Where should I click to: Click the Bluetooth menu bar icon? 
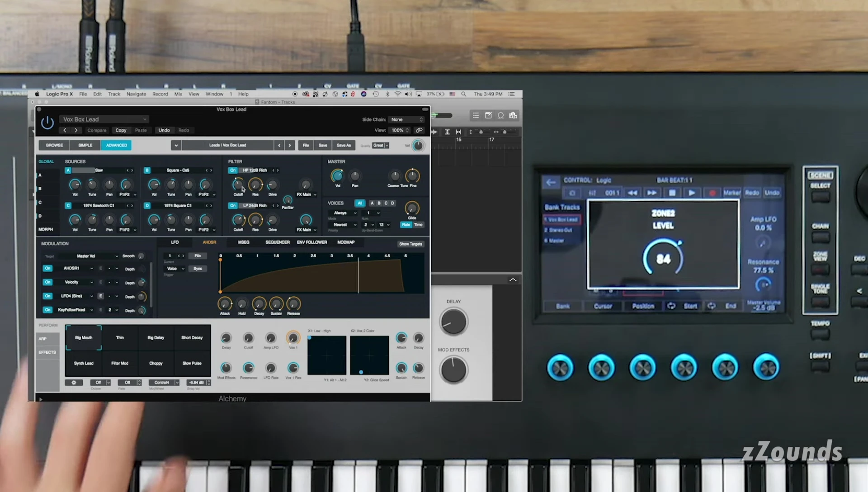click(x=387, y=94)
